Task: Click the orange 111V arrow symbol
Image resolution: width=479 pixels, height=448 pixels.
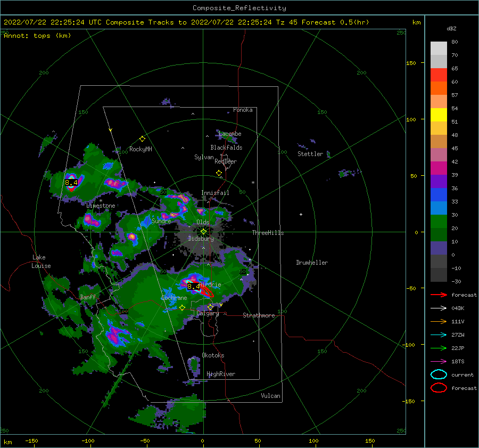Action: pos(439,321)
